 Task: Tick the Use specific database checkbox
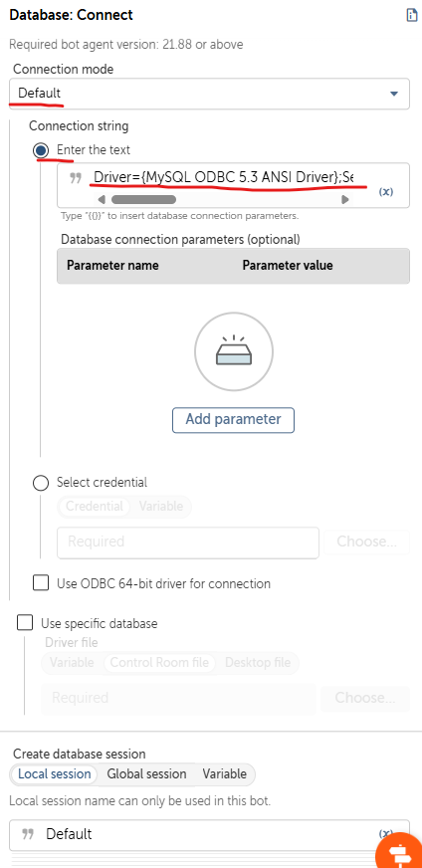tap(25, 623)
